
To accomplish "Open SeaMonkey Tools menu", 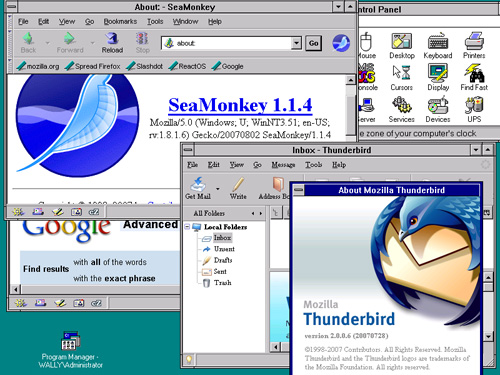I will 155,22.
